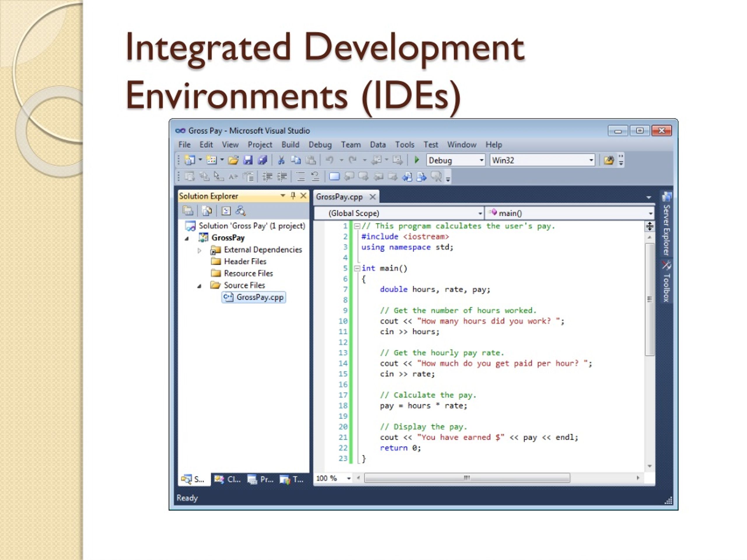
Task: Open the Debug menu
Action: 320,145
